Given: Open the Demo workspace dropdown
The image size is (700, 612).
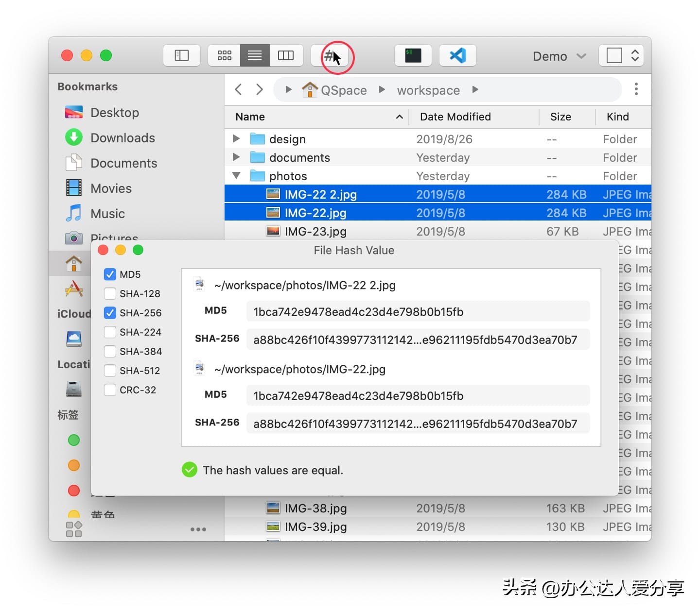Looking at the screenshot, I should [559, 56].
